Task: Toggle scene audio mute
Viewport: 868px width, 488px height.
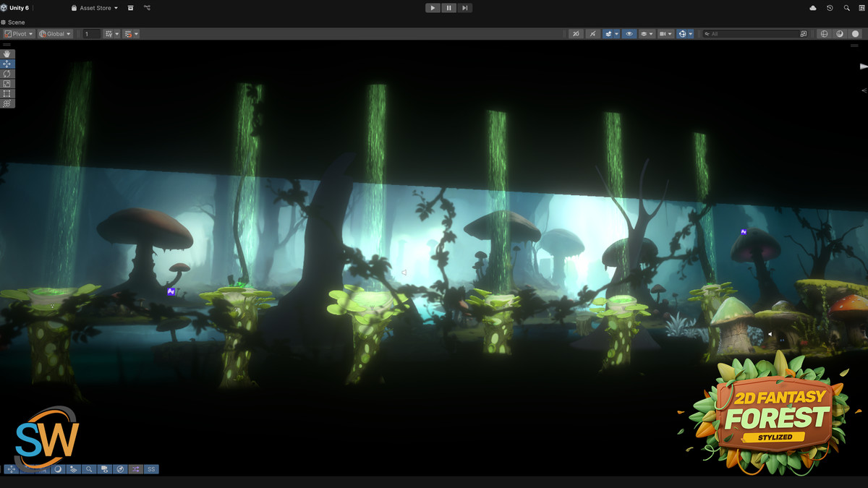Action: point(593,33)
